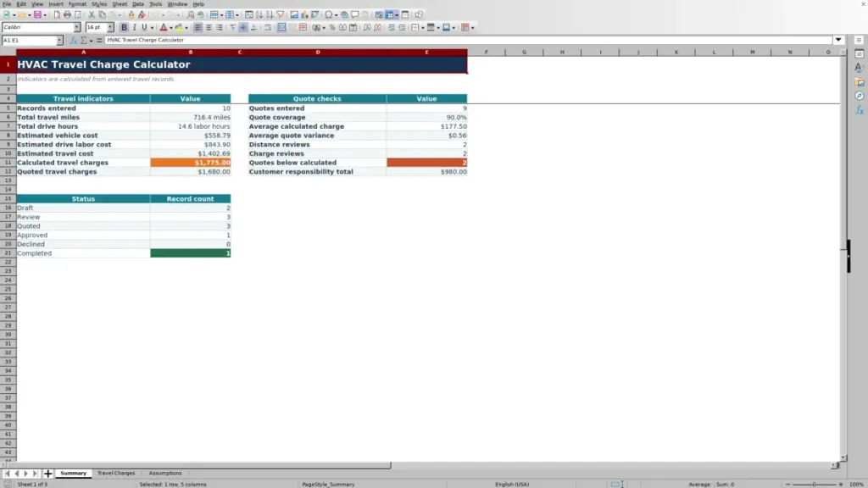Screen dimensions: 868x488
Task: Click the Cut scissors icon
Action: pos(92,14)
